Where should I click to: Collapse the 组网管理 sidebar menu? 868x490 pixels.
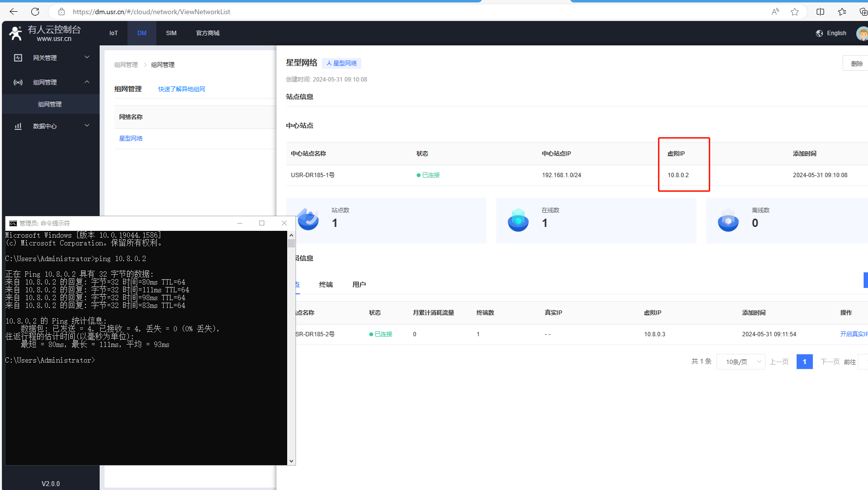tap(51, 82)
